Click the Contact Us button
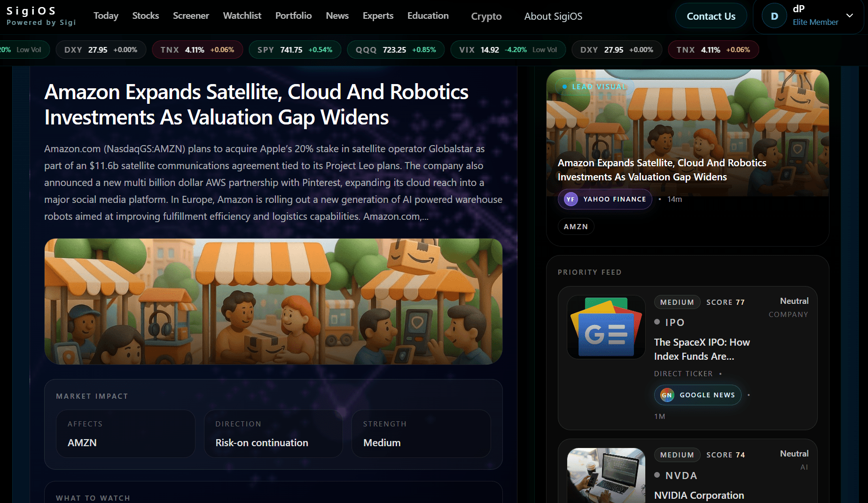Image resolution: width=868 pixels, height=503 pixels. coord(711,16)
